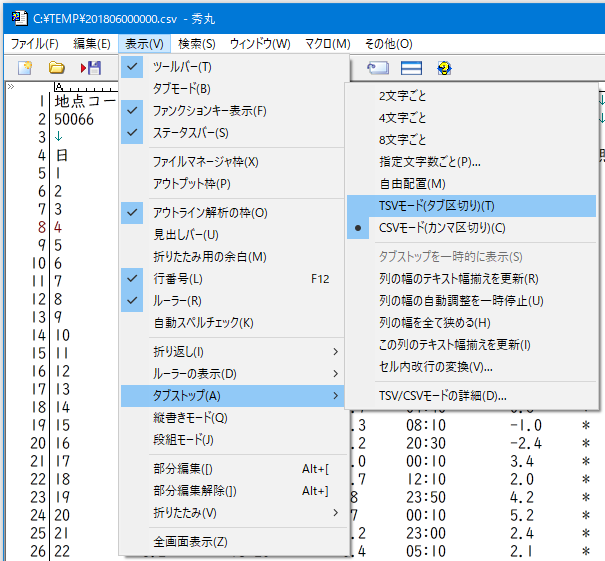Set tab stop to 8文字ごと
Viewport: 605px width, 561px height.
(471, 140)
